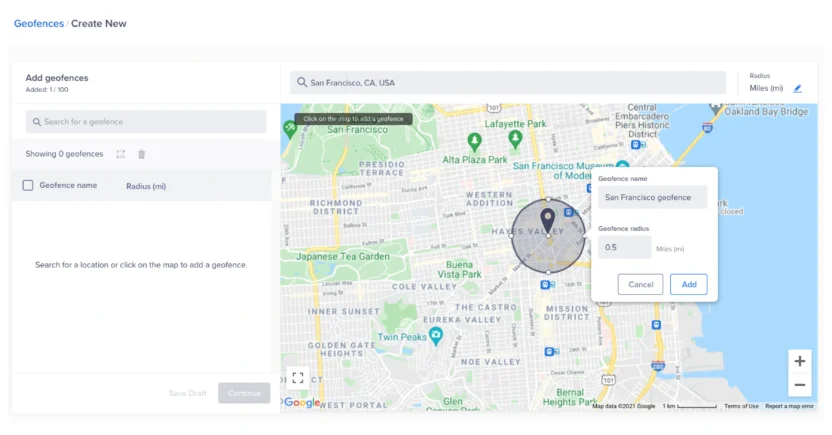Click the INNER SUNSET map label
832x435 pixels.
pyautogui.click(x=343, y=311)
